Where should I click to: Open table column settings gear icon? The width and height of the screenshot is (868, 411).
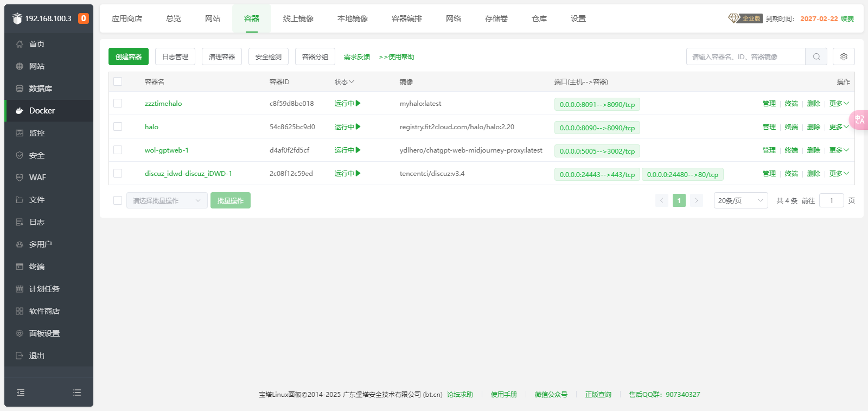tap(844, 56)
